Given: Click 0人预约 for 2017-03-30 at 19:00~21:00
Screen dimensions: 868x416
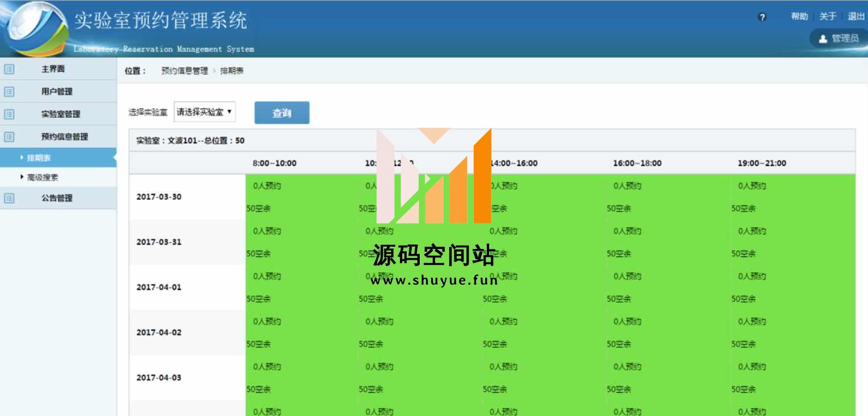Looking at the screenshot, I should (x=752, y=186).
